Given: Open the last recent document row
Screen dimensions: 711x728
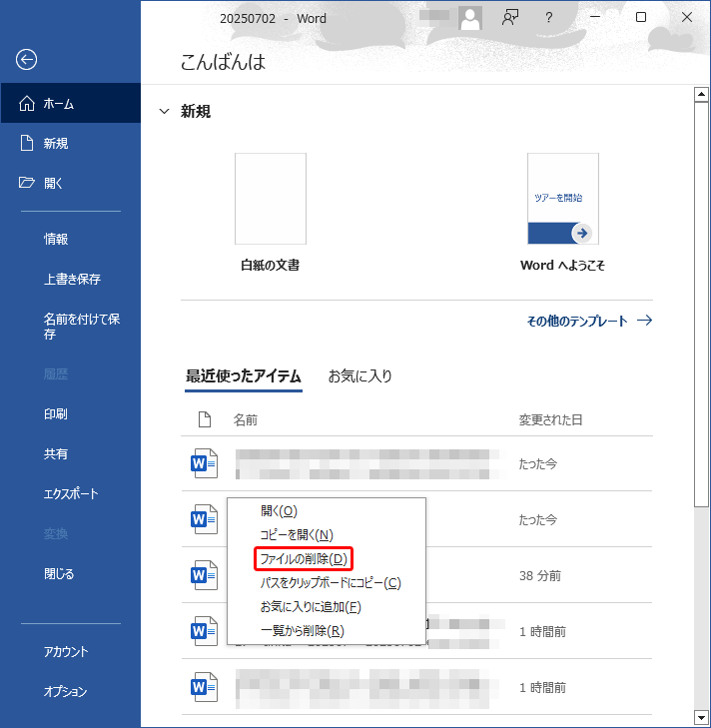Looking at the screenshot, I should pos(416,687).
